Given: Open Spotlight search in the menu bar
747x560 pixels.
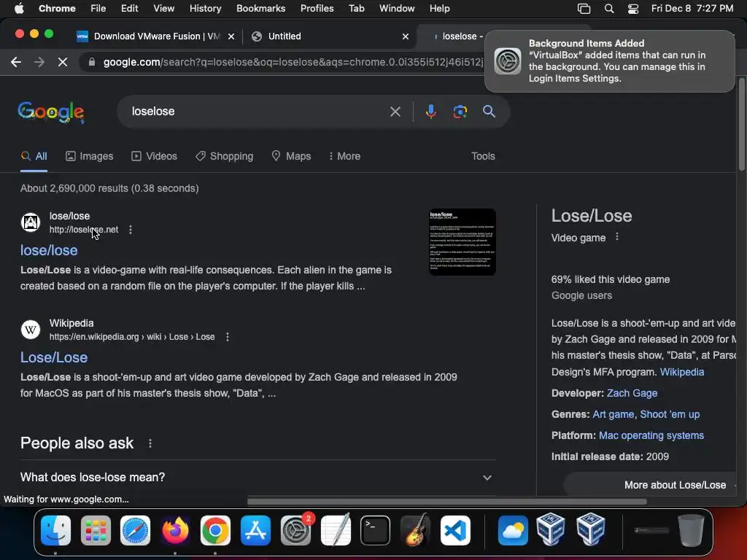Looking at the screenshot, I should coord(609,9).
